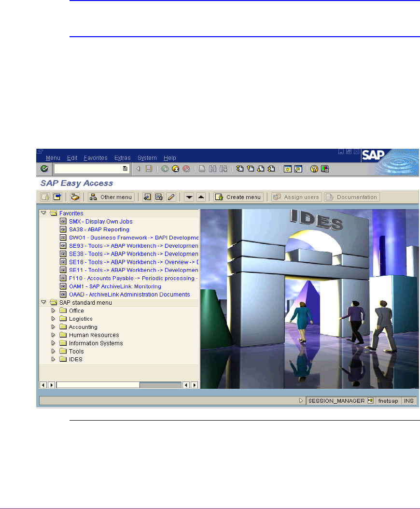
Task: Click the Other menu button
Action: [111, 197]
